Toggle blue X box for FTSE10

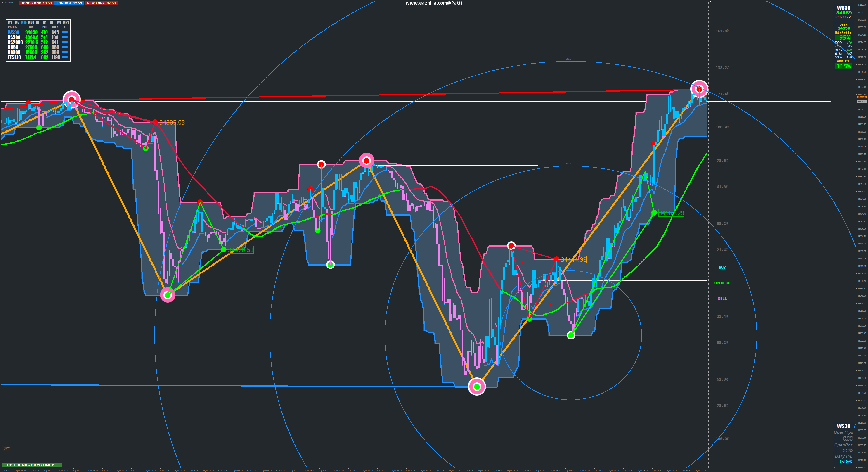click(x=65, y=57)
